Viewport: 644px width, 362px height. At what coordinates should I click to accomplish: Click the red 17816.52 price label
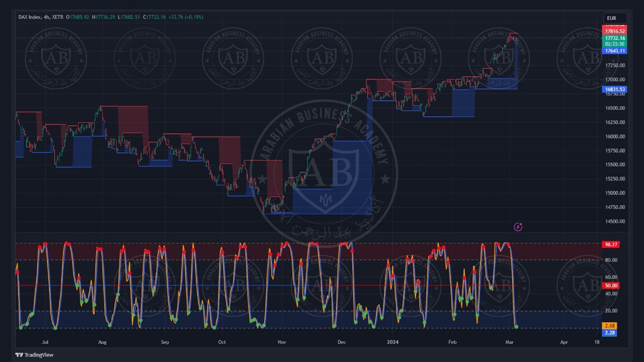pos(615,31)
